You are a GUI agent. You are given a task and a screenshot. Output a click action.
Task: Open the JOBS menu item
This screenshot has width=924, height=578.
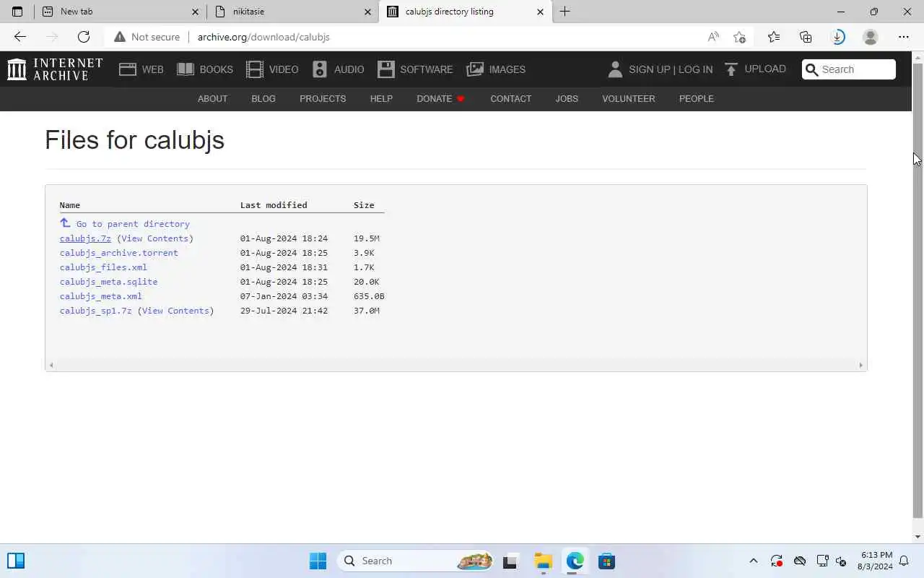(567, 99)
